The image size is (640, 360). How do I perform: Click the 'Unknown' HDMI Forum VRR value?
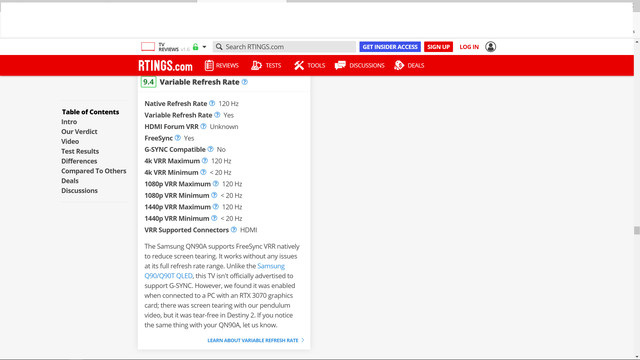[224, 127]
